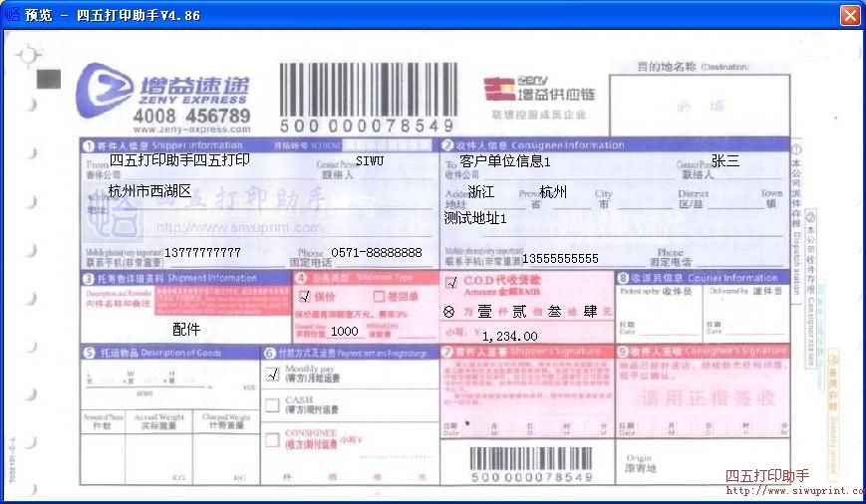Image resolution: width=866 pixels, height=504 pixels.
Task: Close the preview window with the red X
Action: click(850, 15)
